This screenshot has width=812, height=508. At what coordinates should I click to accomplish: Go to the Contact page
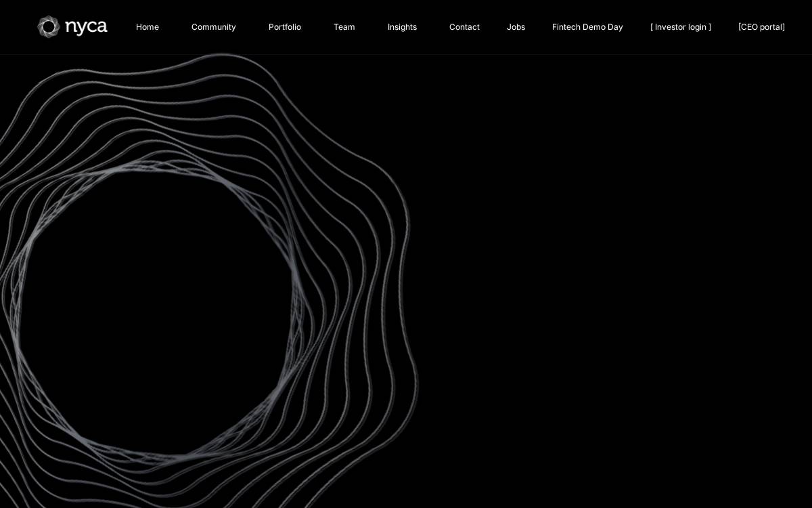click(x=464, y=27)
